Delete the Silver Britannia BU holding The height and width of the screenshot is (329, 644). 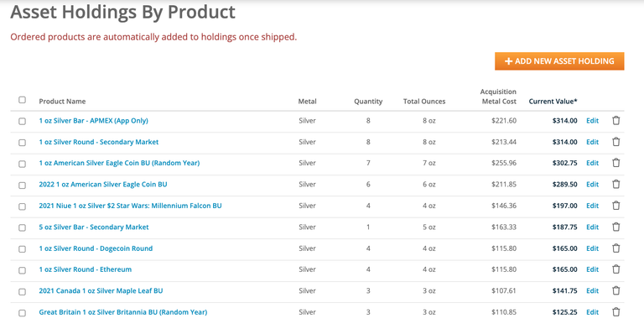point(615,312)
